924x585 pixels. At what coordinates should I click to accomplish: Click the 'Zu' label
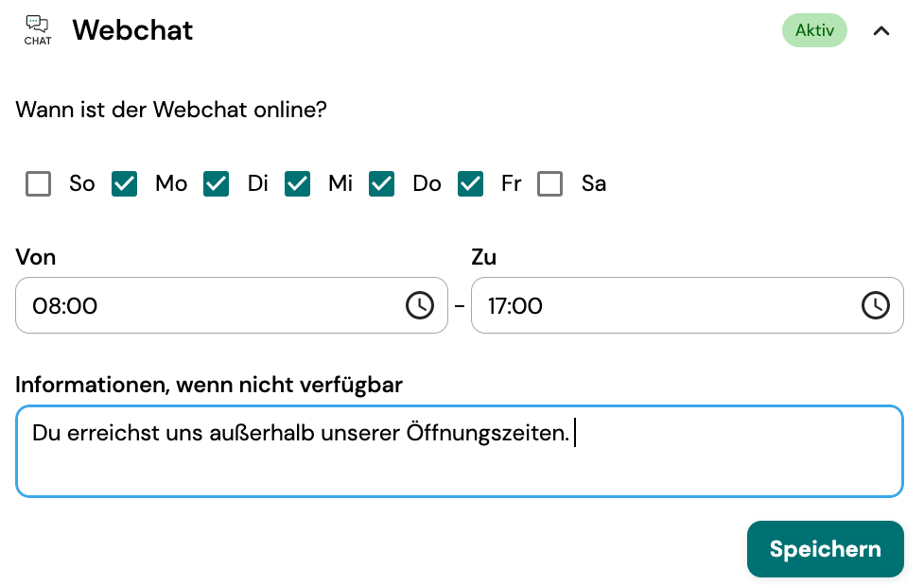(x=484, y=257)
